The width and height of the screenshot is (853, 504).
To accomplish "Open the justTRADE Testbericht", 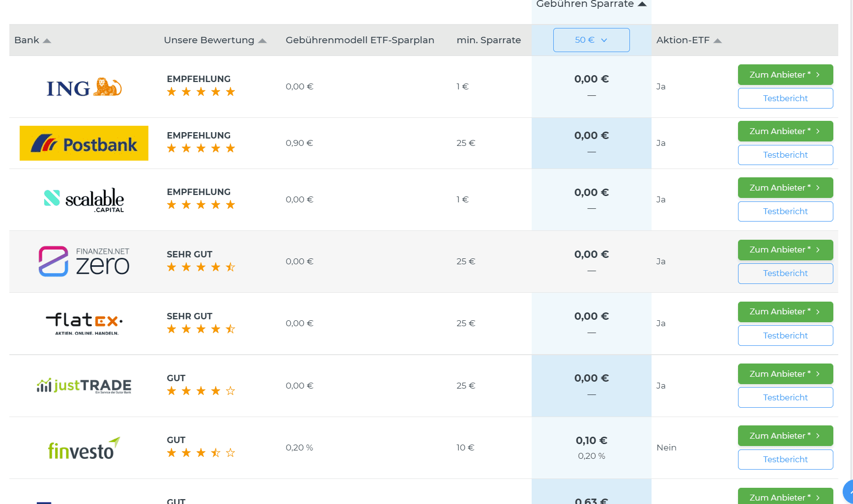I will 785,397.
